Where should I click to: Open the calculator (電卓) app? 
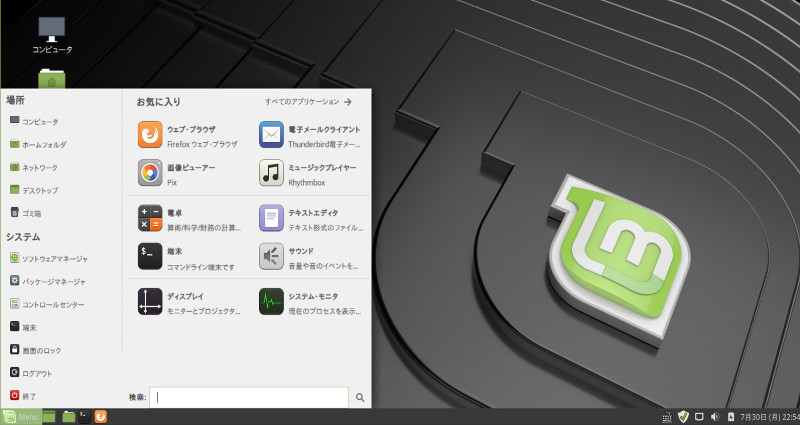pyautogui.click(x=189, y=219)
